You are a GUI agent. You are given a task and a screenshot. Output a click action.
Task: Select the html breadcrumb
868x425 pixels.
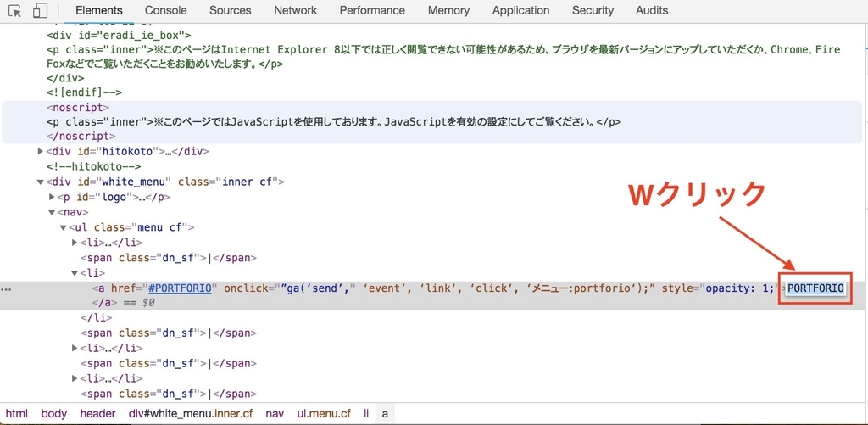tap(17, 413)
